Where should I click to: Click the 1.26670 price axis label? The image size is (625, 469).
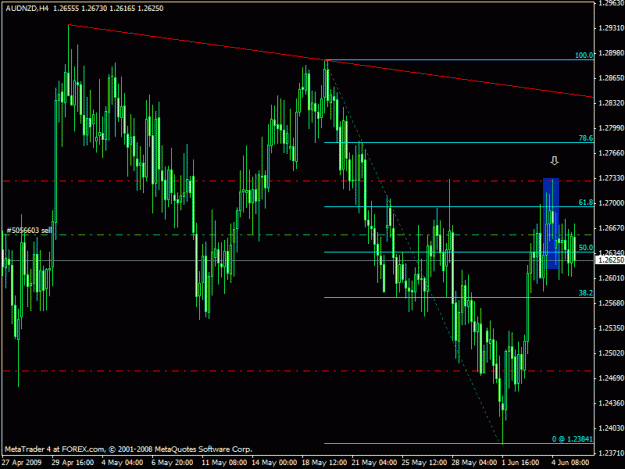click(x=611, y=228)
